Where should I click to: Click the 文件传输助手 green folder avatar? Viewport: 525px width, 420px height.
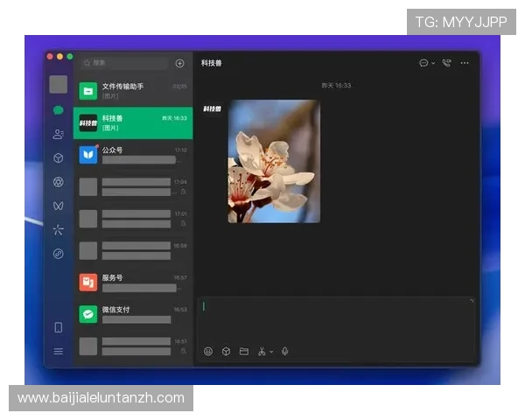coord(88,91)
